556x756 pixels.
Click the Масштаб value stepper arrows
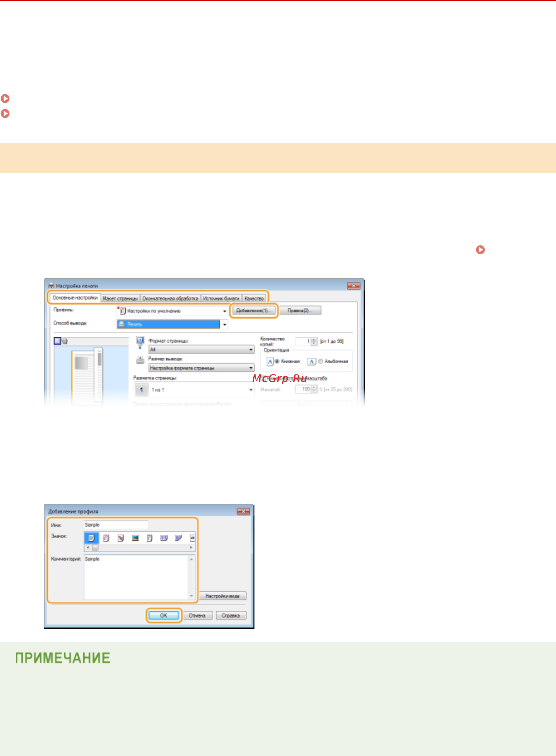[x=314, y=389]
